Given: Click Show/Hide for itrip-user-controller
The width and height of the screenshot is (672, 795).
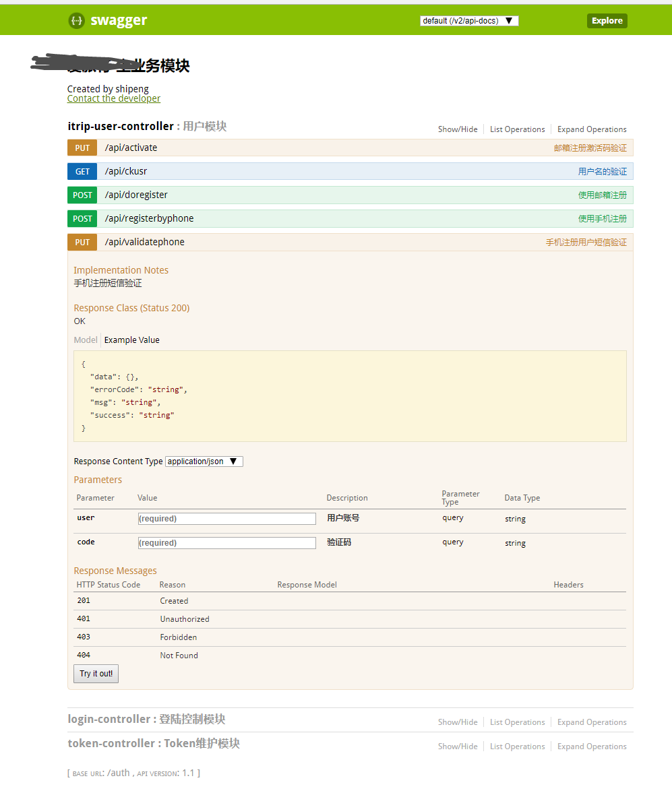Looking at the screenshot, I should 458,129.
